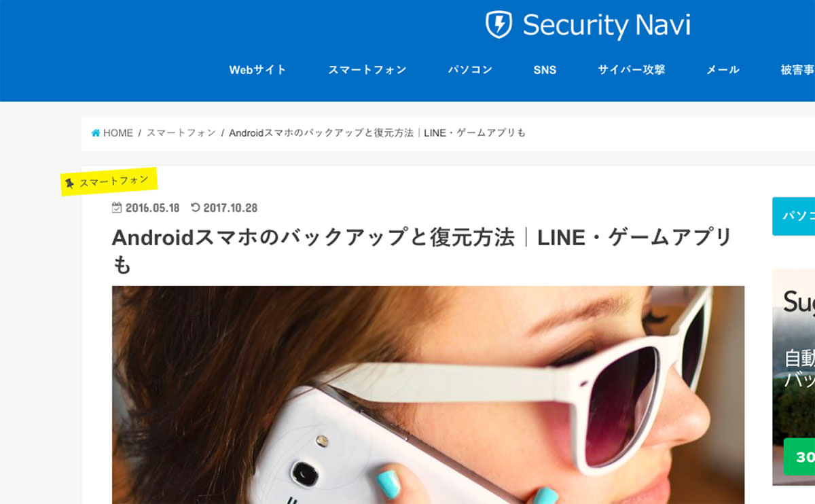Click the refresh icon next to 2017.10.28
Viewport: 815px width, 504px height.
(196, 208)
